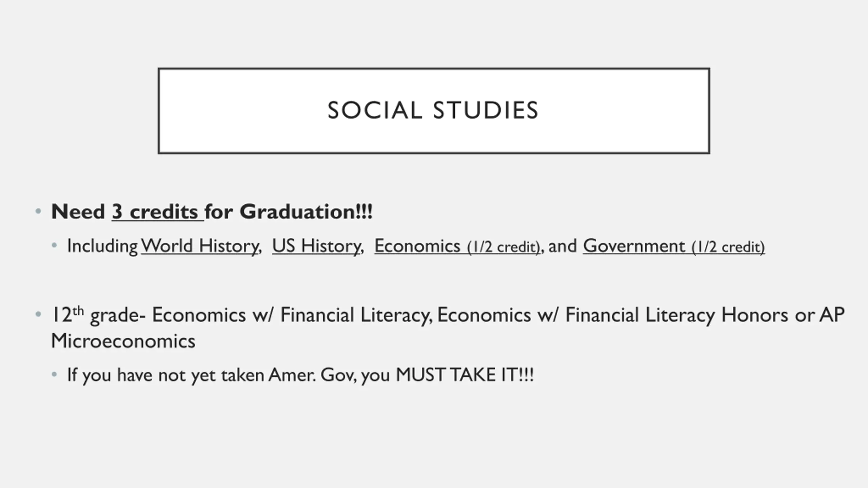Click the 'MUST TAKE IT!!!' text
The image size is (868, 488).
tap(465, 375)
